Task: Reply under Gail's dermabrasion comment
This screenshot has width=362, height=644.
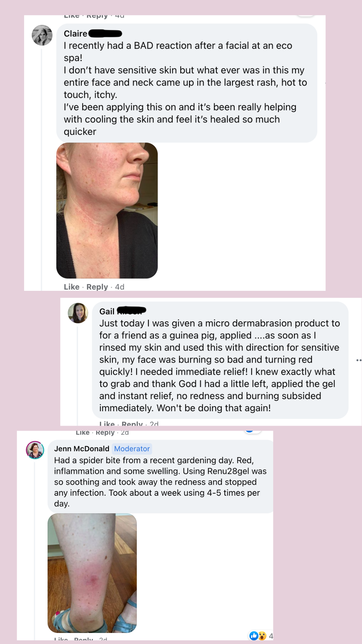Action: [x=132, y=424]
